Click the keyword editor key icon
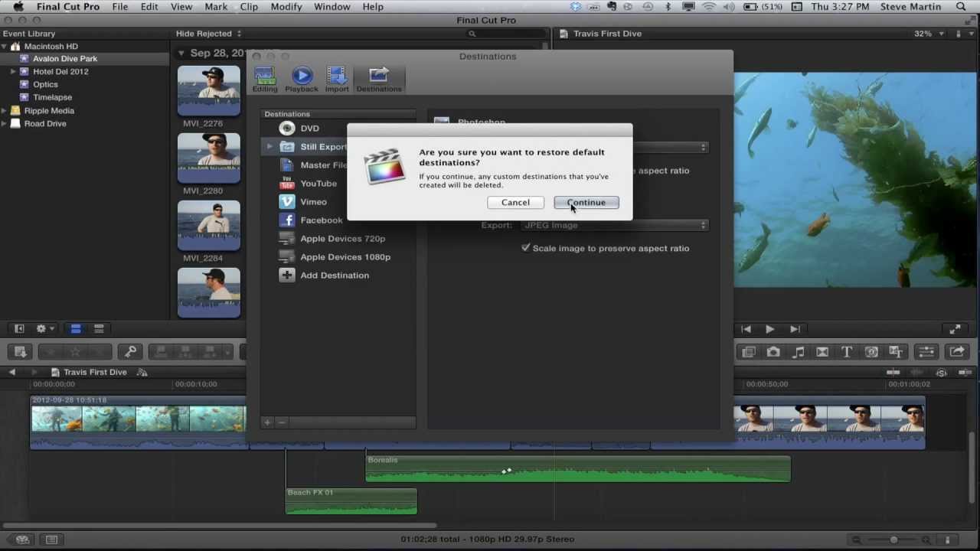The image size is (980, 551). pyautogui.click(x=130, y=352)
